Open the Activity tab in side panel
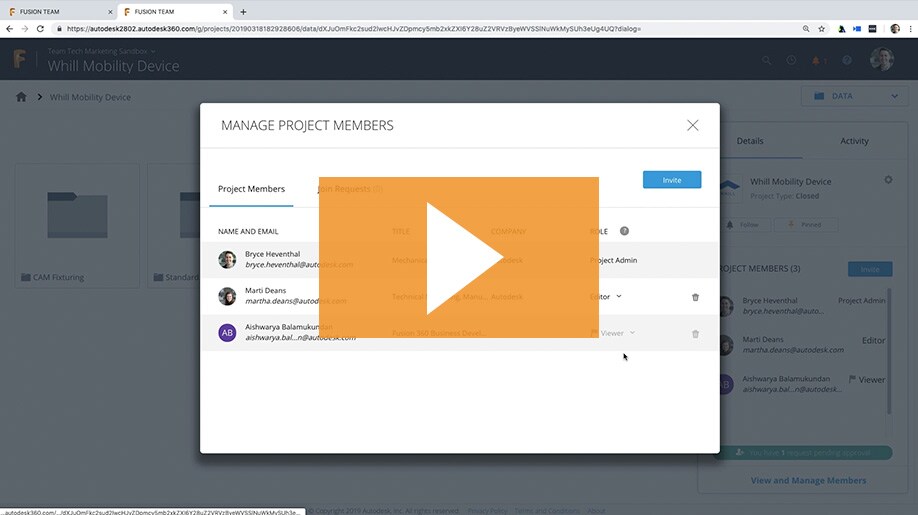Image resolution: width=918 pixels, height=515 pixels. [x=853, y=141]
